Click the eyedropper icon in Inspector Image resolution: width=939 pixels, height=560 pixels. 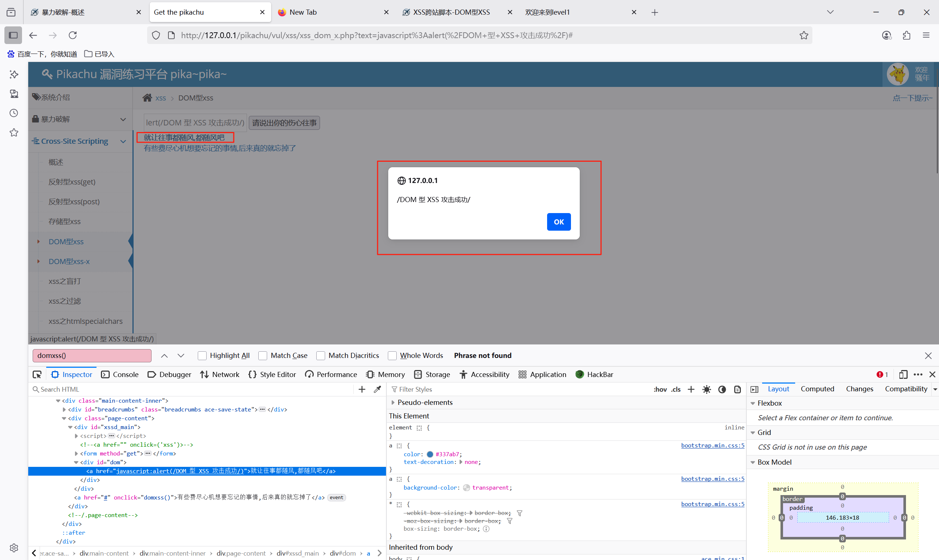point(377,389)
